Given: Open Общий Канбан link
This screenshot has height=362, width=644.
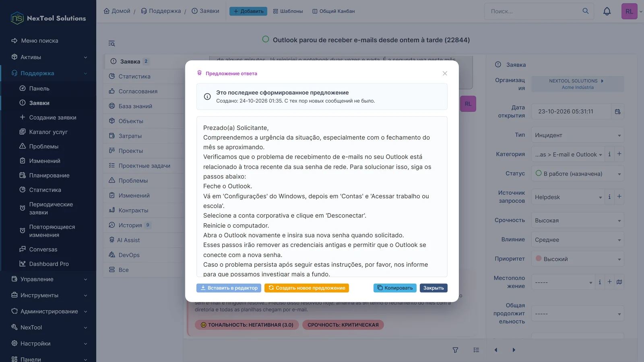Looking at the screenshot, I should 334,11.
